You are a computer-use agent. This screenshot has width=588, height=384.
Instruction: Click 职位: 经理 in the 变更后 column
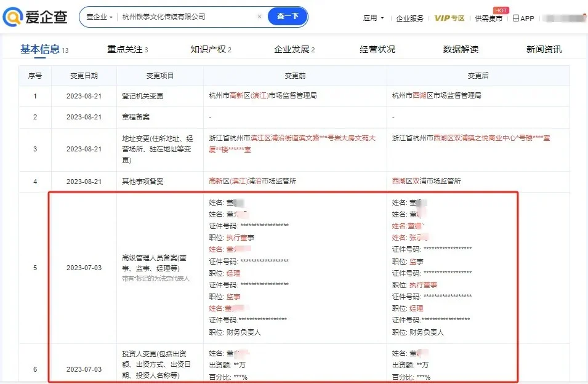pos(407,308)
